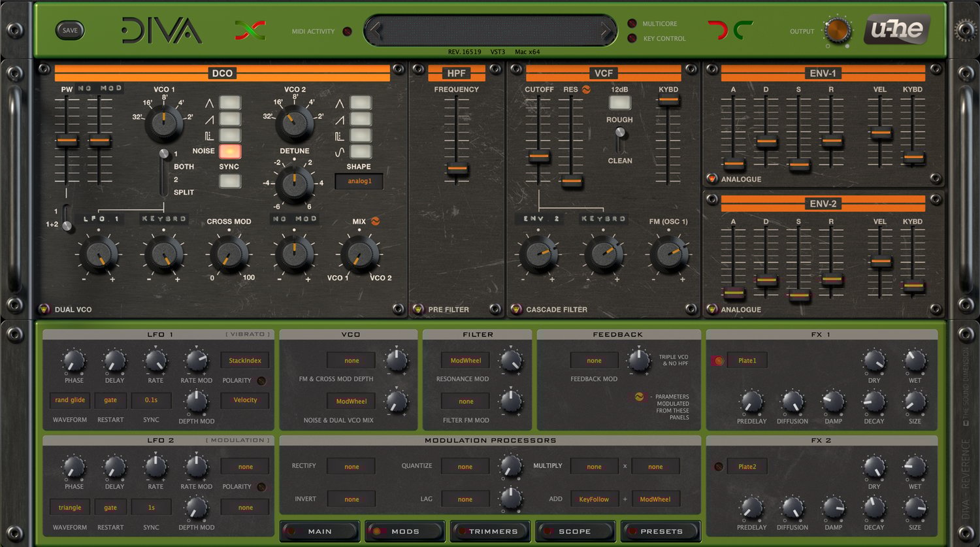This screenshot has width=980, height=547.
Task: Click the LFO 1 RATE knob
Action: tap(155, 361)
